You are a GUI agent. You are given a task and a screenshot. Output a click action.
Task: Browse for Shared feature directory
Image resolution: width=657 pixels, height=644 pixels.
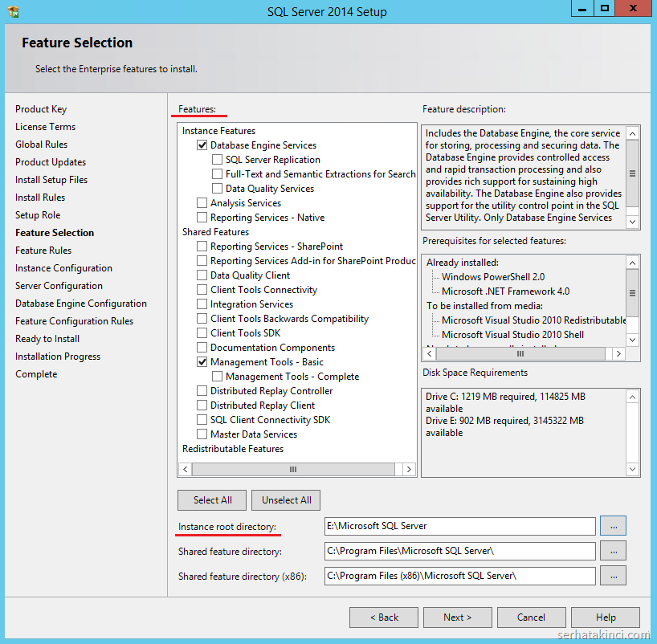point(613,551)
